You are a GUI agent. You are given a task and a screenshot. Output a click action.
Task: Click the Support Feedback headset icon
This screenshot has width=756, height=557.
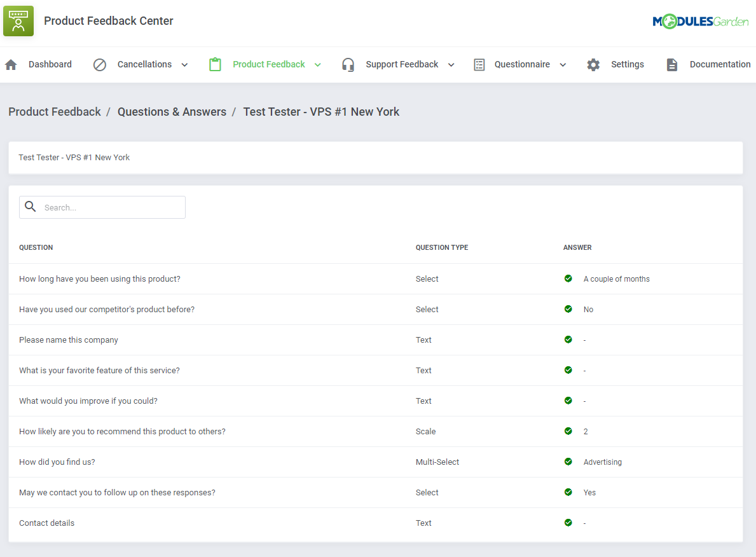[x=348, y=65]
